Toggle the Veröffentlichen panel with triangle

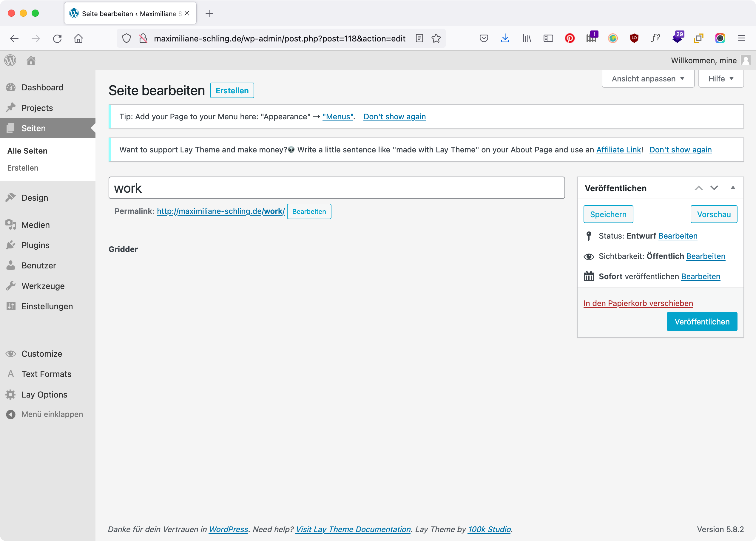tap(733, 188)
